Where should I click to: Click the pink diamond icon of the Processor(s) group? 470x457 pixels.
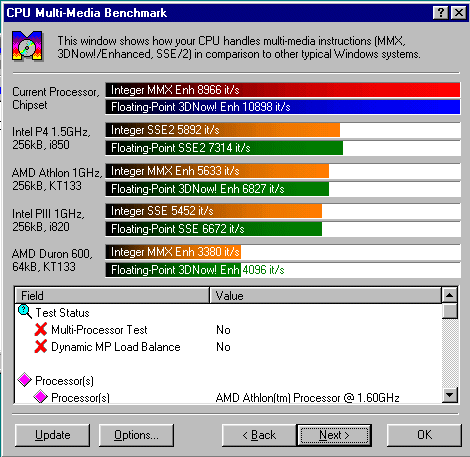[x=25, y=380]
